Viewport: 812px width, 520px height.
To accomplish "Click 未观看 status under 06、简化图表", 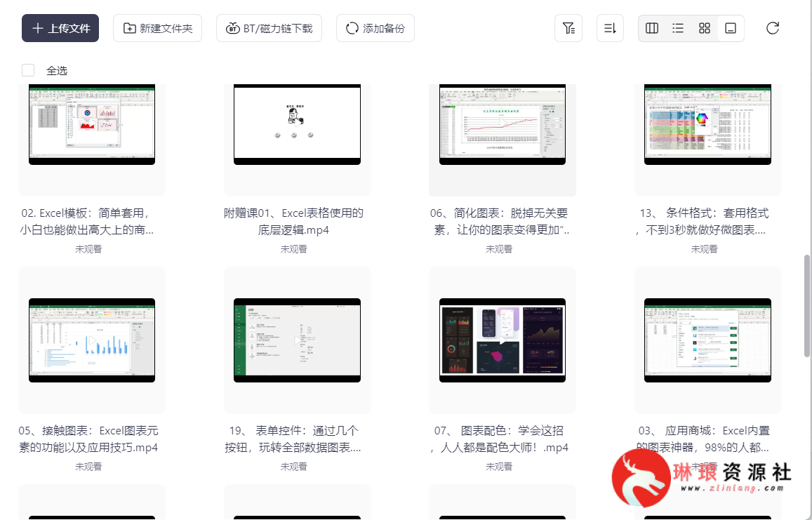I will click(x=499, y=249).
